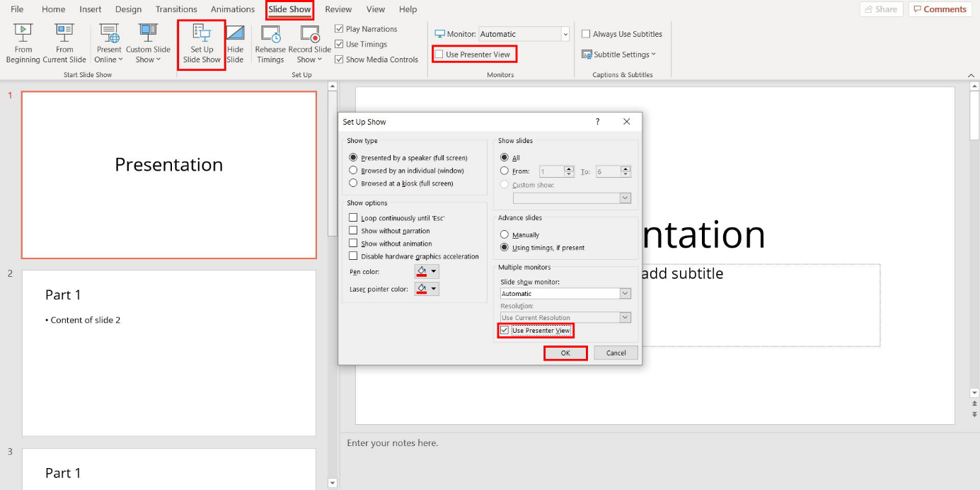Open Resolution combo box

tap(565, 317)
